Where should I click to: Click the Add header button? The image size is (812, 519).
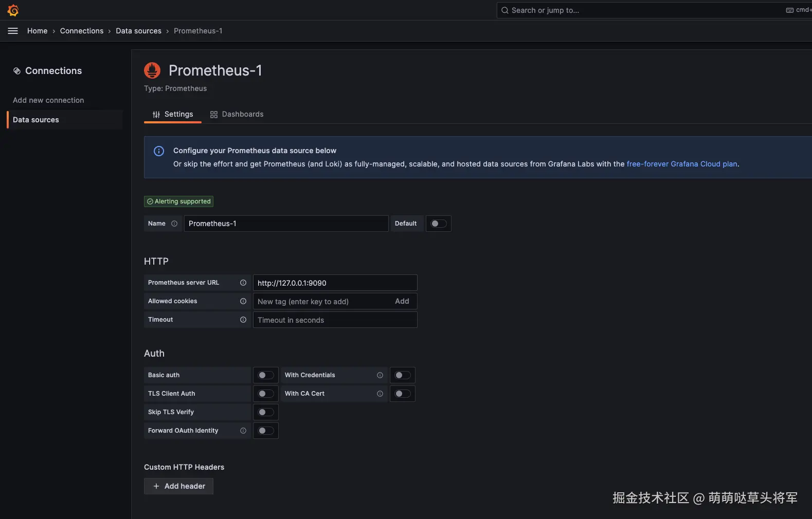178,486
